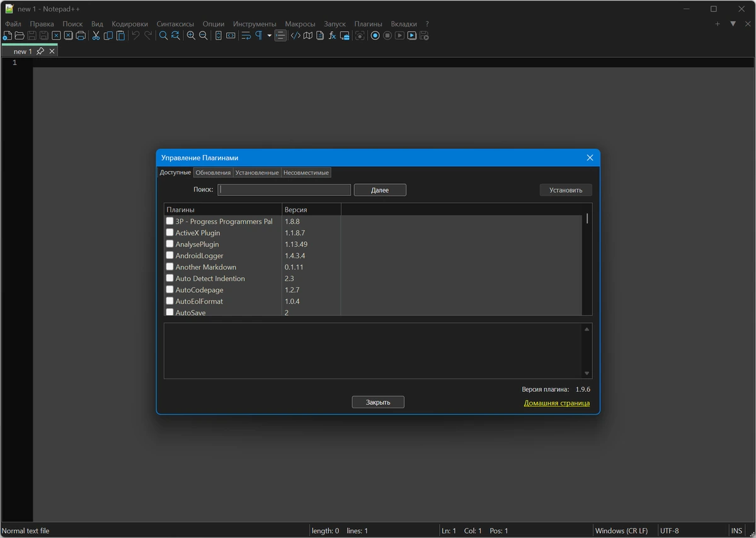This screenshot has height=538, width=756.
Task: Click the Stop macro recording icon
Action: [387, 36]
